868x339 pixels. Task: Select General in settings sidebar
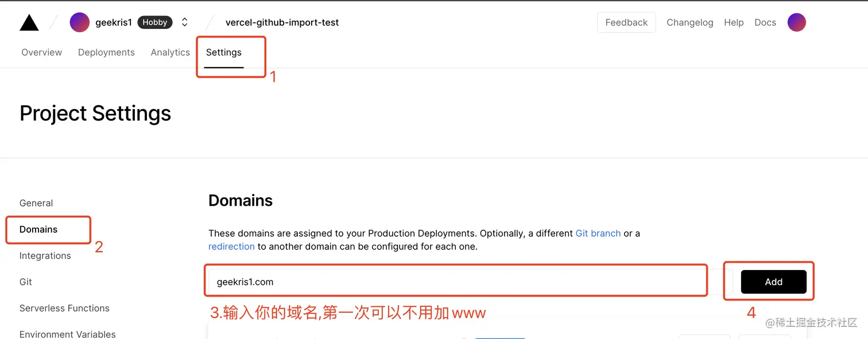click(x=36, y=203)
